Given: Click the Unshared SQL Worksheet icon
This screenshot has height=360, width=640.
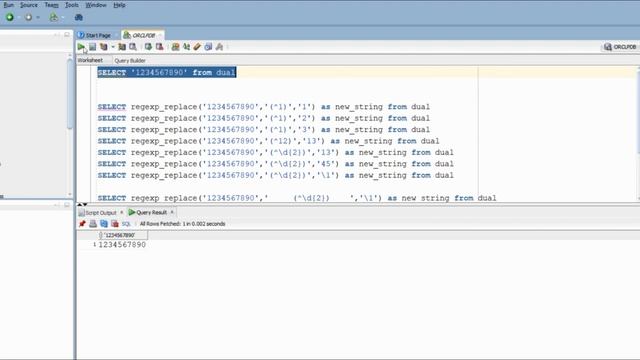Looking at the screenshot, I should click(x=176, y=47).
